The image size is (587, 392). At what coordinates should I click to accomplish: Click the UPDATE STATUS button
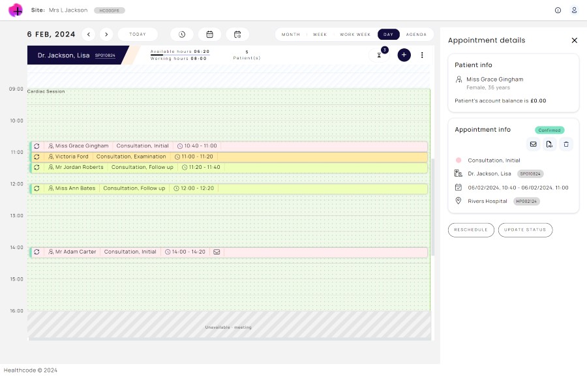coord(525,230)
